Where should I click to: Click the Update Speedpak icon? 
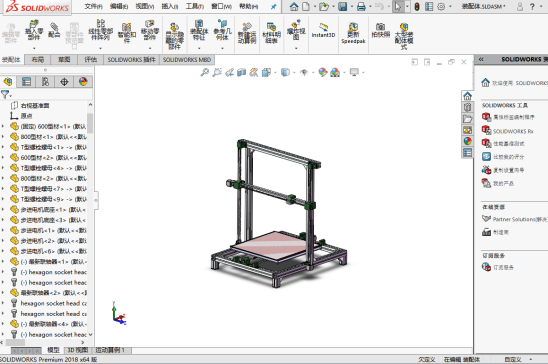(x=353, y=33)
